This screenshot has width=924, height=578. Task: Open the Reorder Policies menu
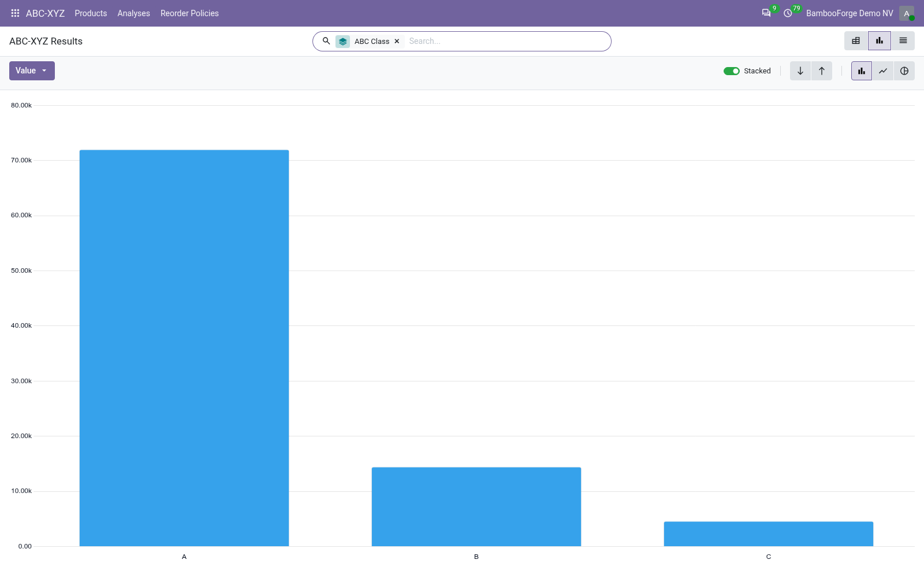point(189,13)
